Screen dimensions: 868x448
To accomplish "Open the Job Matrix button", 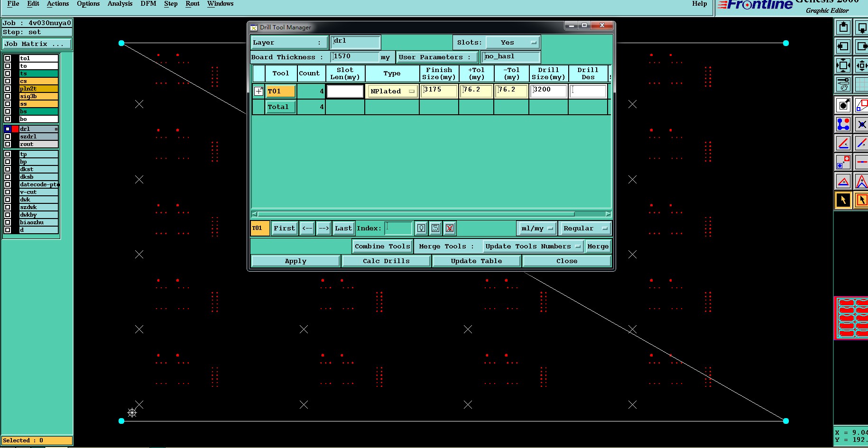I will (x=37, y=44).
